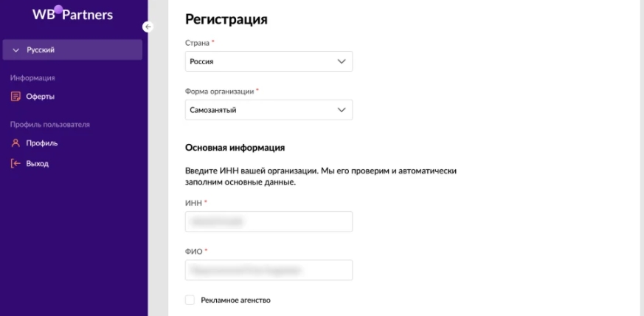The width and height of the screenshot is (644, 316).
Task: Click the Оферты document icon
Action: point(15,97)
